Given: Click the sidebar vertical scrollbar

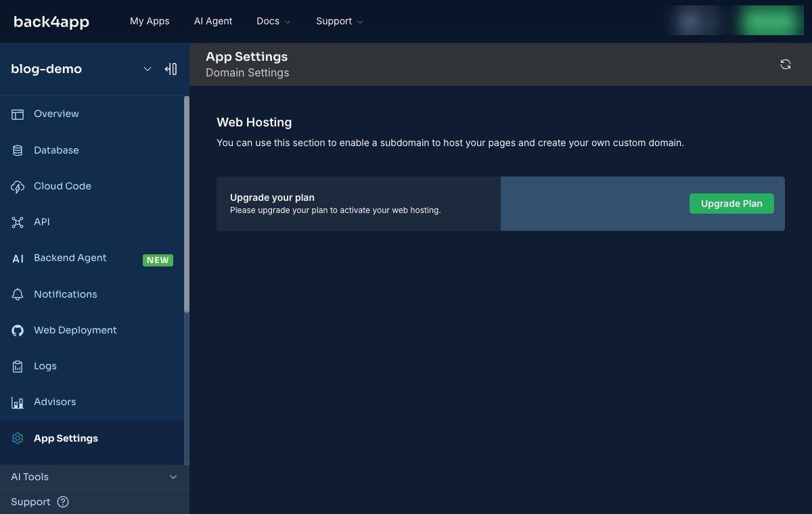Looking at the screenshot, I should pos(187,204).
